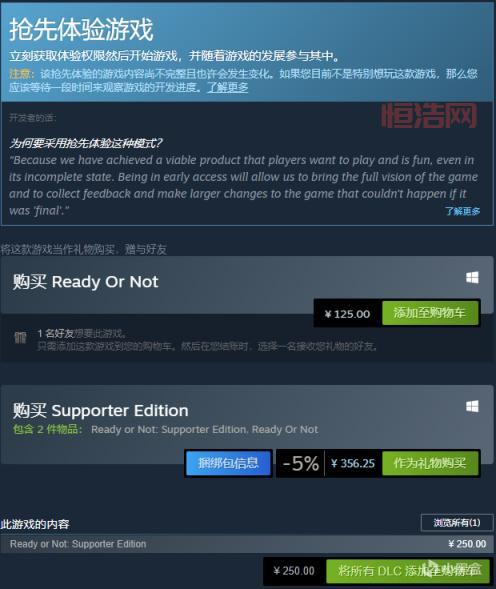The width and height of the screenshot is (496, 589).
Task: Select the 购买 Supporter Edition title
Action: click(x=101, y=411)
